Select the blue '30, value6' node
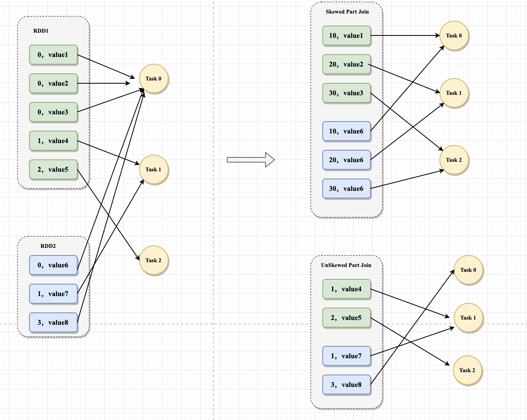 pyautogui.click(x=346, y=188)
